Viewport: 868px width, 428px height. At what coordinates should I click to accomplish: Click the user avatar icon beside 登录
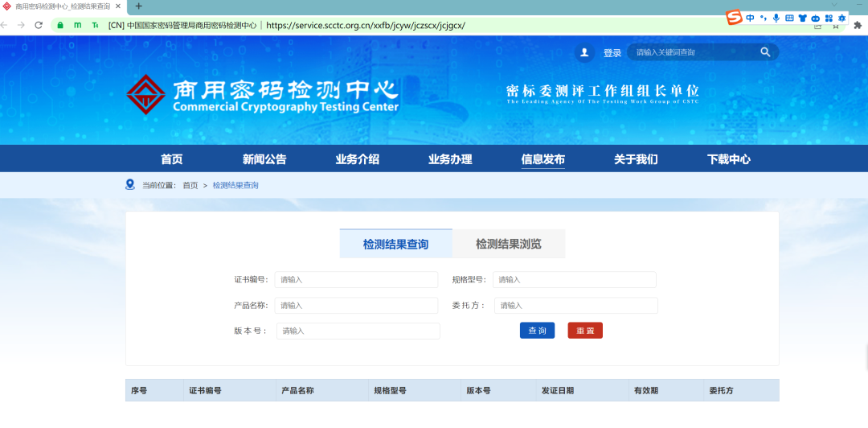(584, 53)
